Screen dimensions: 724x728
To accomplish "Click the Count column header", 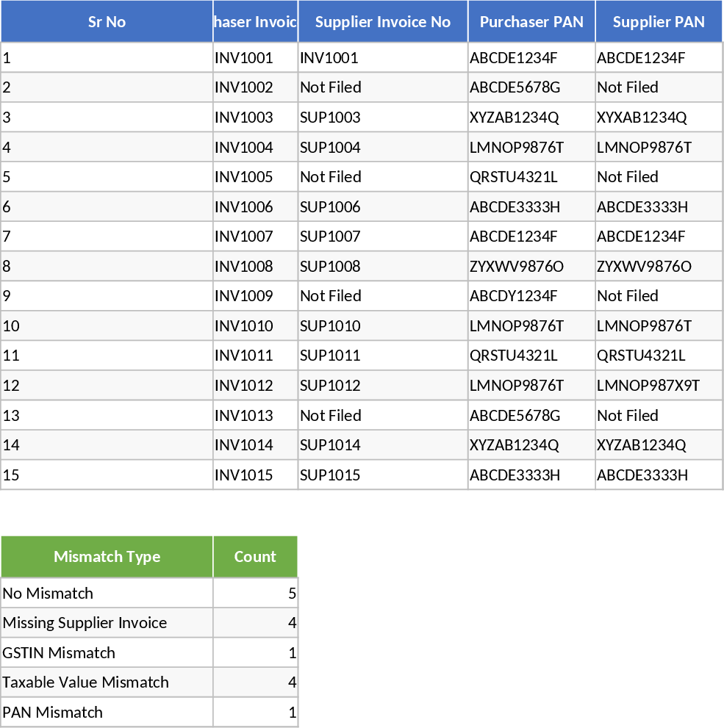I will pos(254,556).
